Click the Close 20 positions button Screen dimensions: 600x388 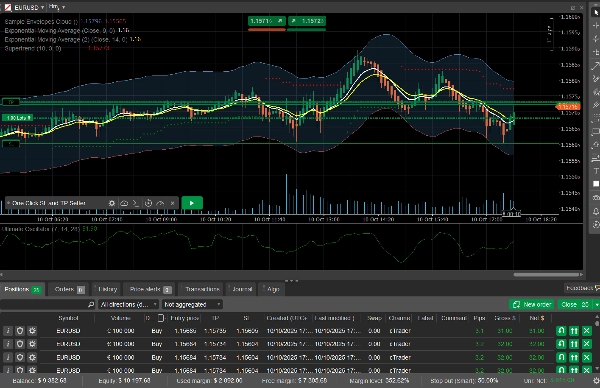pyautogui.click(x=575, y=305)
